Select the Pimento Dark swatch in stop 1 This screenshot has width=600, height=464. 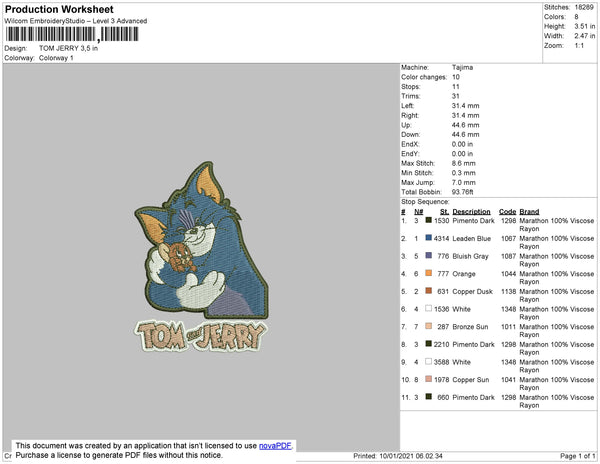click(429, 220)
